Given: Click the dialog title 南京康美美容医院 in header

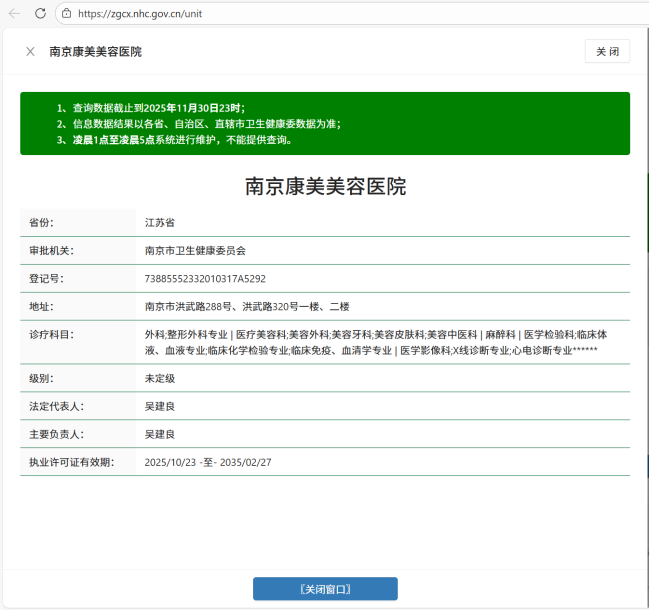Looking at the screenshot, I should click(x=96, y=51).
